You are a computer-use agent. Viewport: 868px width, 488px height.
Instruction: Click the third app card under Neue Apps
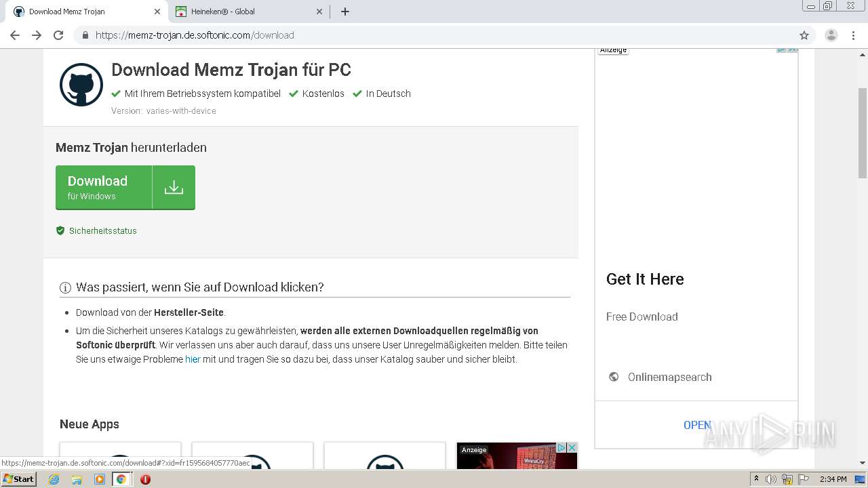[x=384, y=455]
